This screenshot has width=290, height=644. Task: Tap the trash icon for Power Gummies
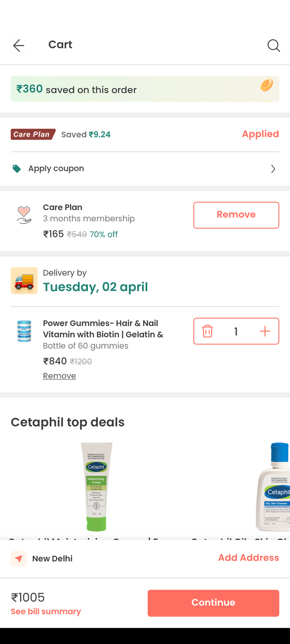(x=208, y=331)
